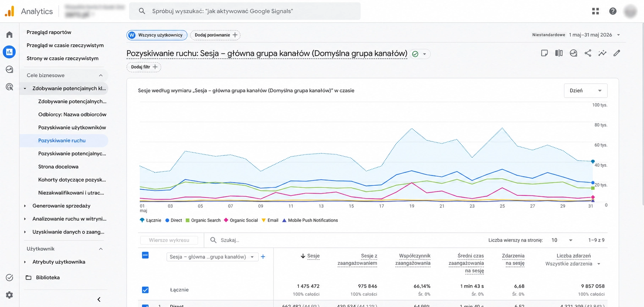644x307 pixels.
Task: Click the down arrow sort icon by Sesje
Action: (x=303, y=256)
